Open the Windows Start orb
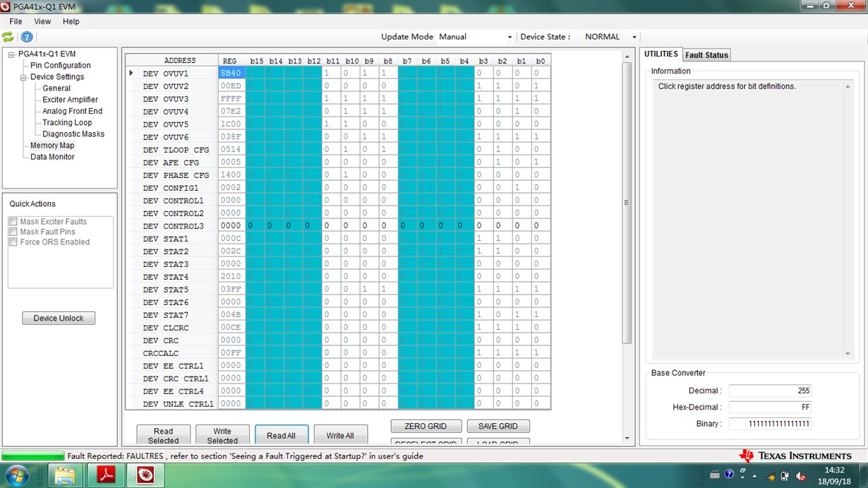This screenshot has height=488, width=868. coord(16,475)
